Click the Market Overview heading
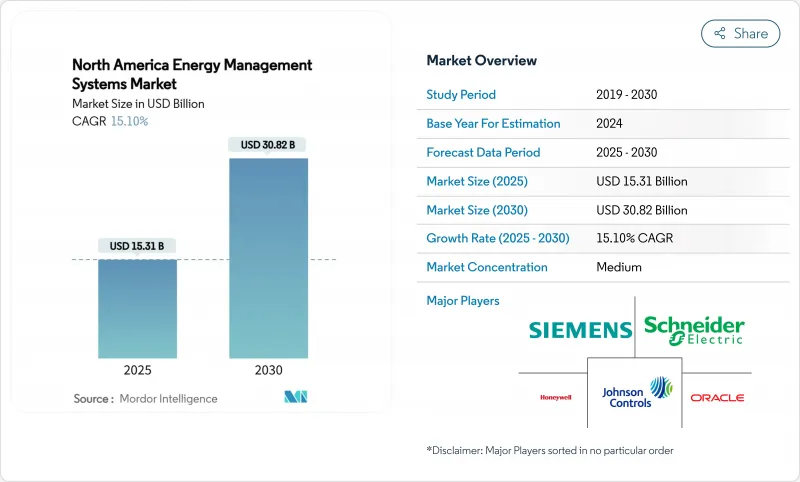Screen dimensions: 800x482 click(x=481, y=61)
